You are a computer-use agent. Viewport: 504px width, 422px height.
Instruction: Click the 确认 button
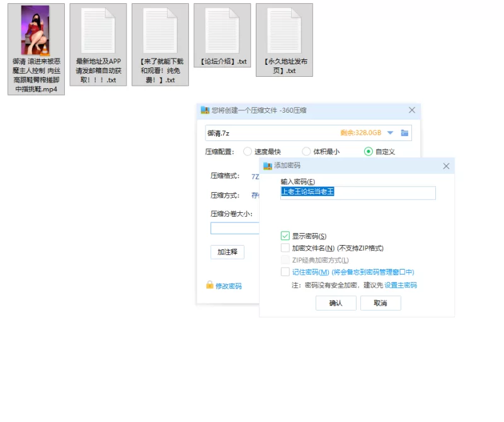click(336, 303)
